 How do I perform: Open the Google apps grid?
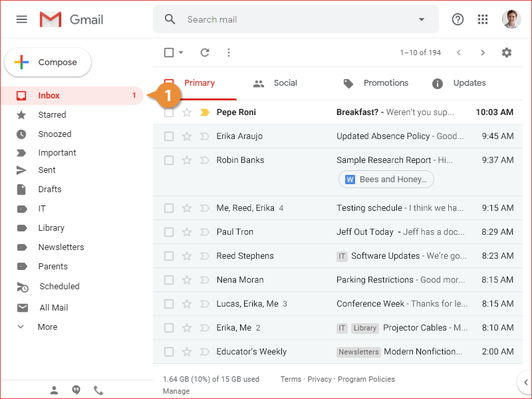(483, 19)
